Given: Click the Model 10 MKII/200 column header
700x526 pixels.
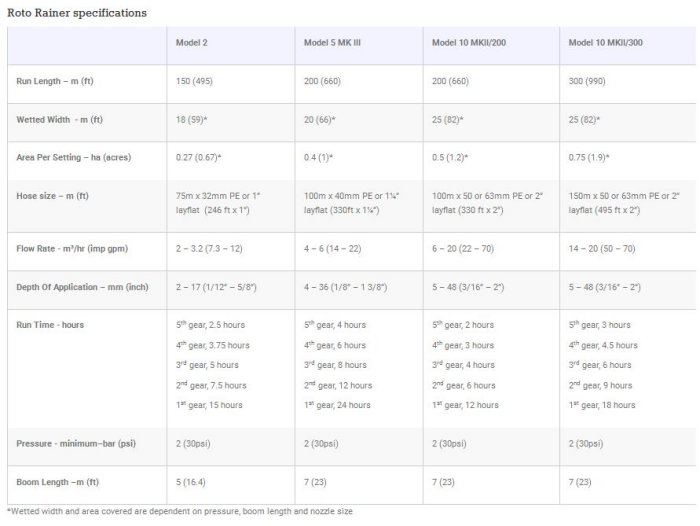Looking at the screenshot, I should click(469, 43).
